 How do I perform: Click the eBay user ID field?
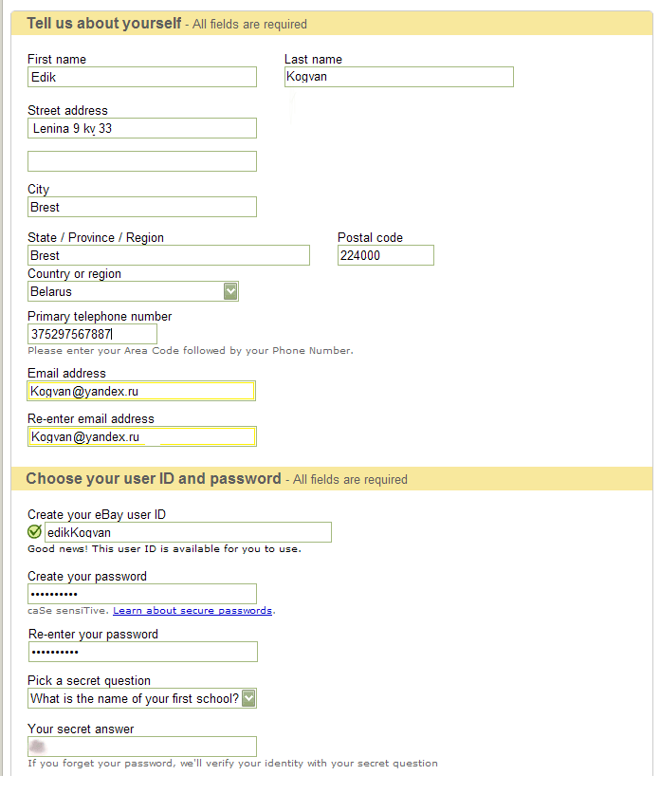tap(188, 532)
